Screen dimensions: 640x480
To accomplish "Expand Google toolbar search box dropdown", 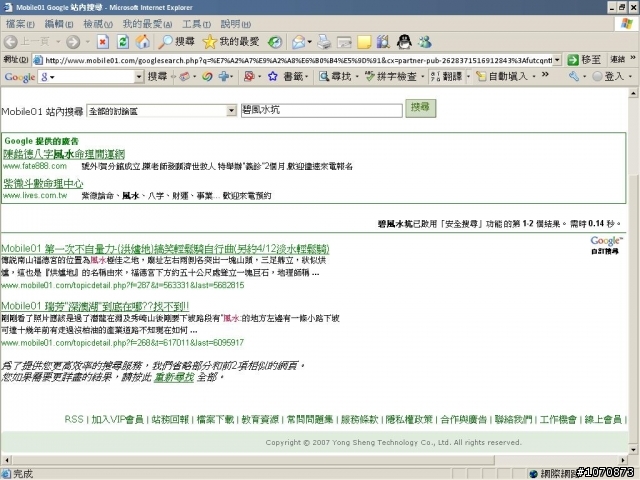I will click(139, 77).
